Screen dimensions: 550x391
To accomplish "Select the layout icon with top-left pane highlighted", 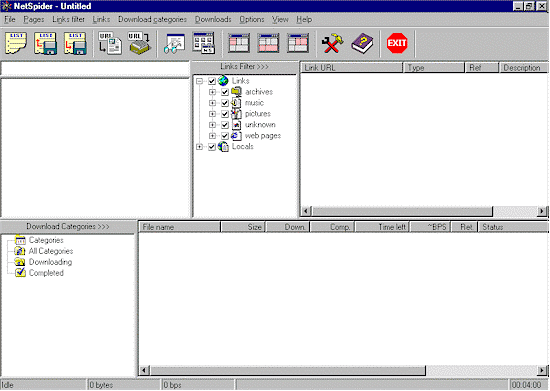I will coord(239,43).
